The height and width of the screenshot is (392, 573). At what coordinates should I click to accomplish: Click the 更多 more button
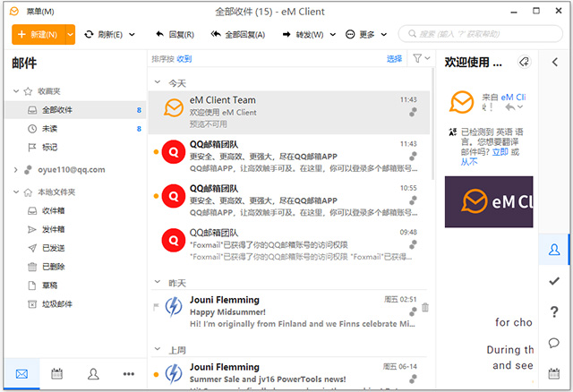click(x=360, y=34)
